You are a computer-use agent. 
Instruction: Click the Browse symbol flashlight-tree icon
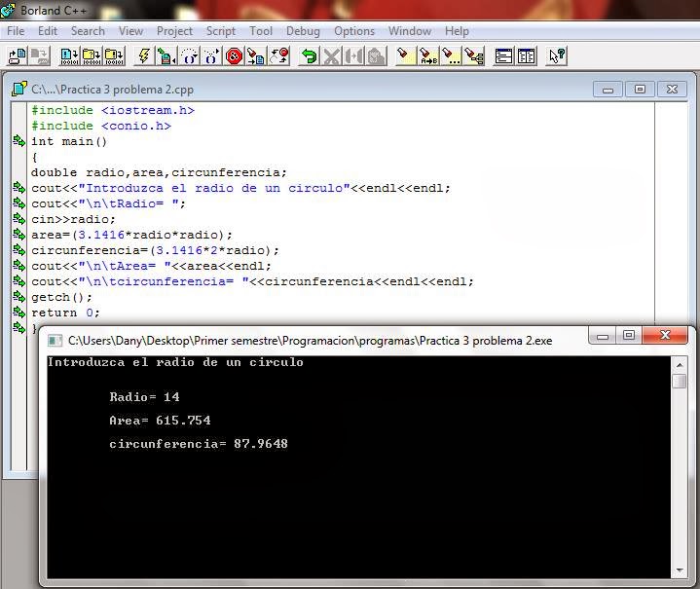tap(474, 56)
